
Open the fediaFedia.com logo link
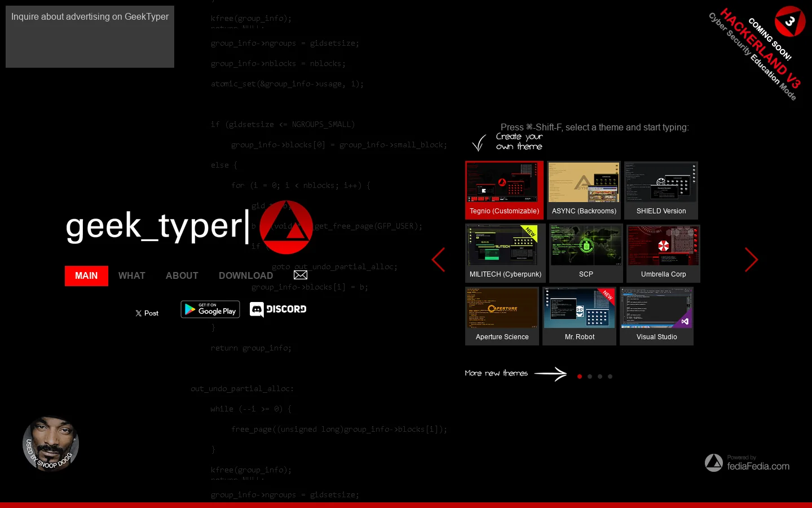(x=747, y=463)
